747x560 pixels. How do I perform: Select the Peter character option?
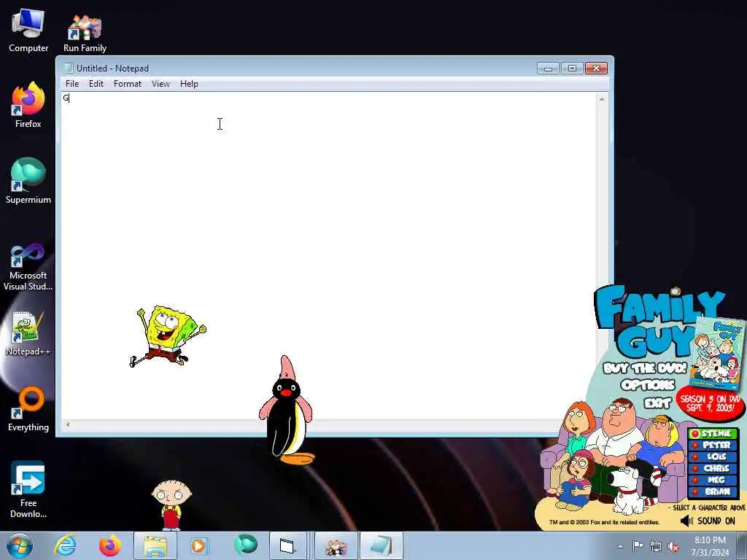click(713, 445)
